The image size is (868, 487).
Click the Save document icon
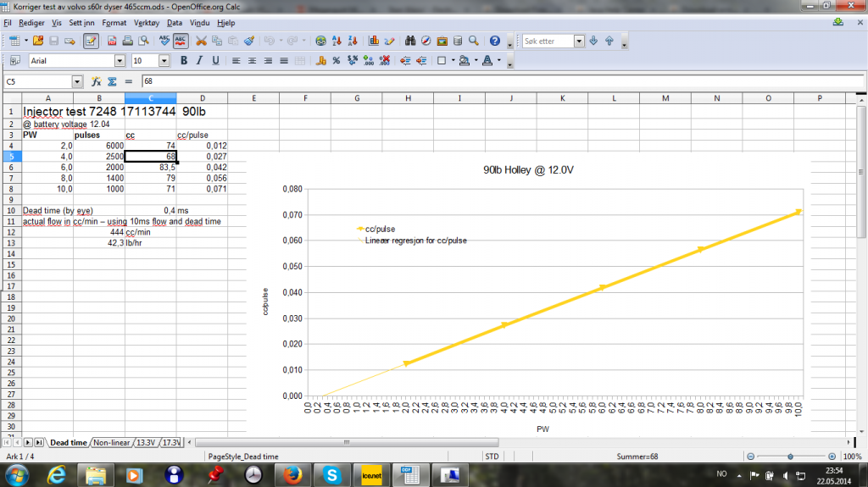coord(53,41)
